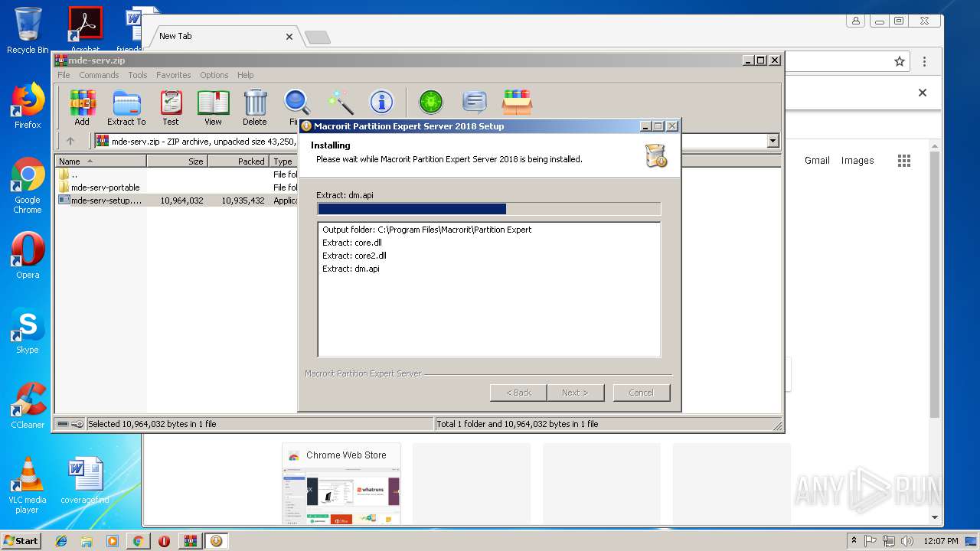Click installation progress bar

(488, 209)
